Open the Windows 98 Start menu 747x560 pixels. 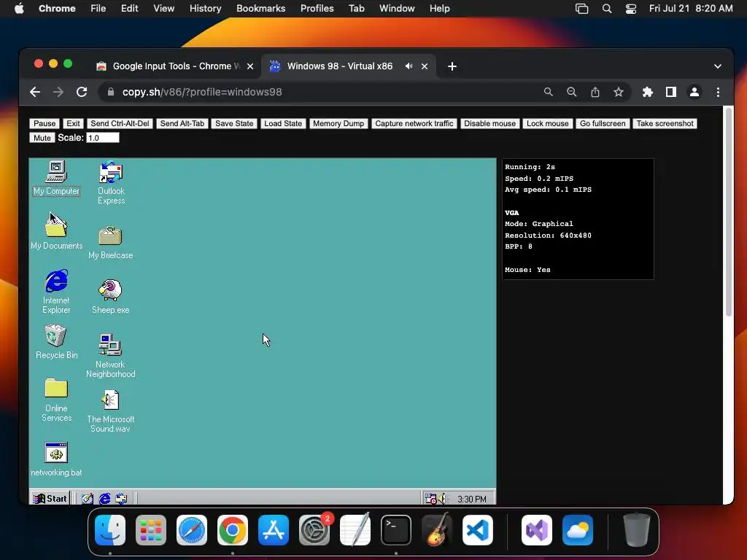[50, 498]
